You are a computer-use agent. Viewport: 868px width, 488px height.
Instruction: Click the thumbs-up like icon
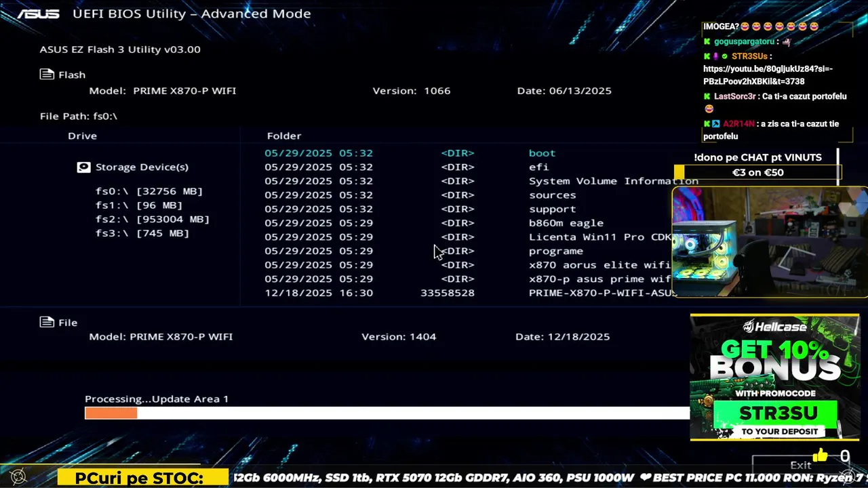820,456
